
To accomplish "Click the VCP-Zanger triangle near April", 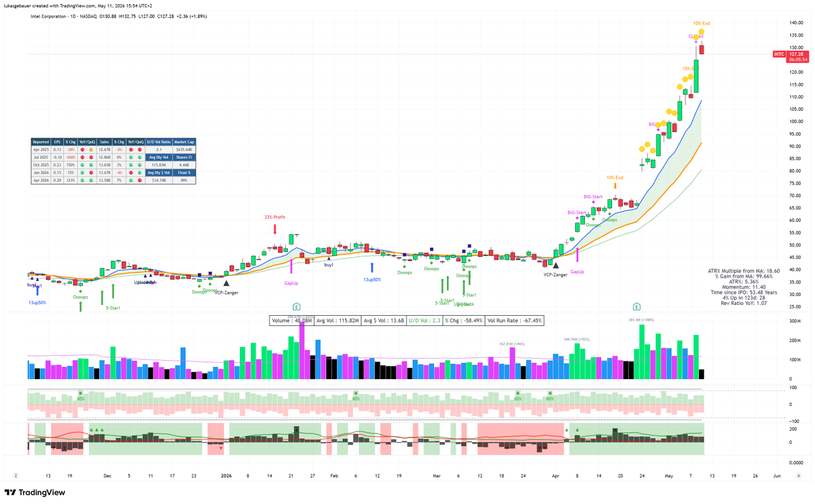I will (556, 266).
